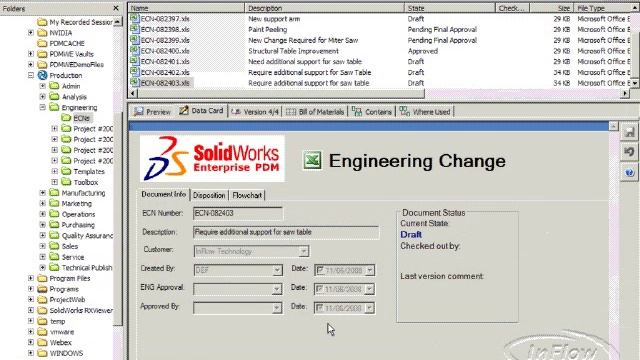Select the ECN-082403.xls file row
Viewport: 640px width, 360px height.
click(380, 83)
